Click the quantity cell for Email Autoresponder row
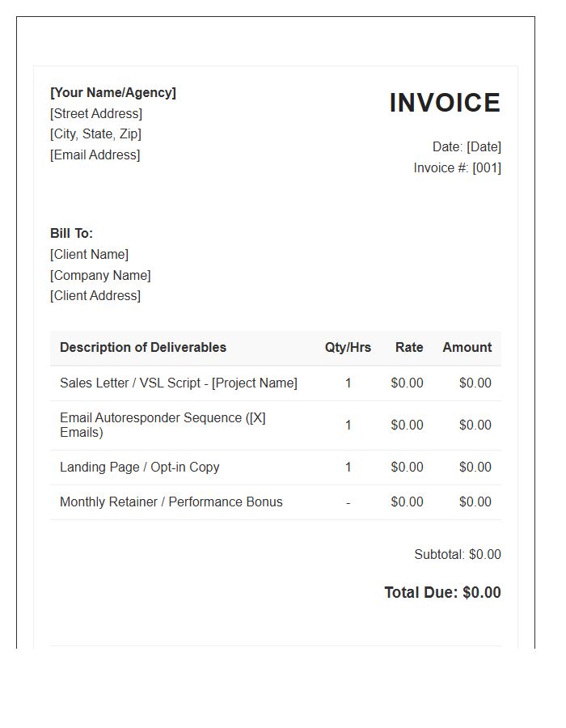Screen dimensions: 566x728 [348, 425]
